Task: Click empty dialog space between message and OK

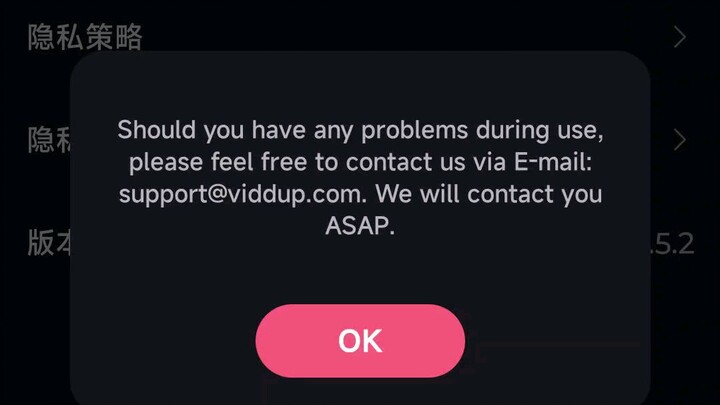Action: (360, 271)
